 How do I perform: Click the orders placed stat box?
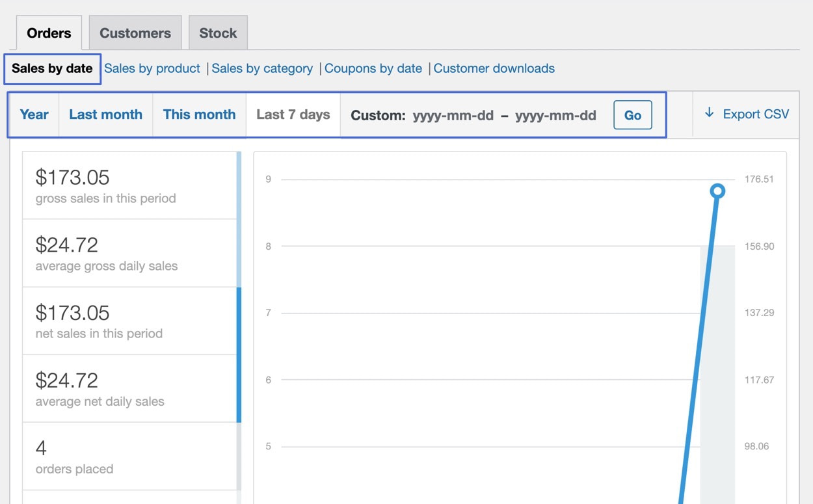click(129, 455)
